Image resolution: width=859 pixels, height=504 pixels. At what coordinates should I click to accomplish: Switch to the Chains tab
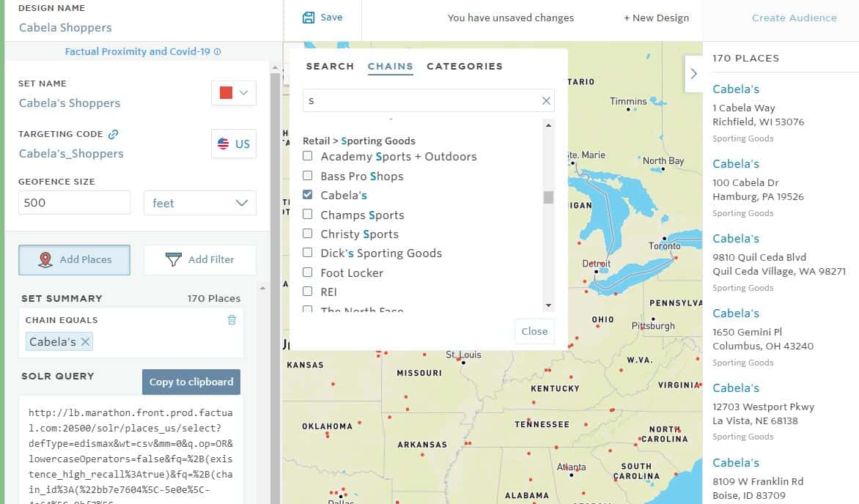[390, 66]
